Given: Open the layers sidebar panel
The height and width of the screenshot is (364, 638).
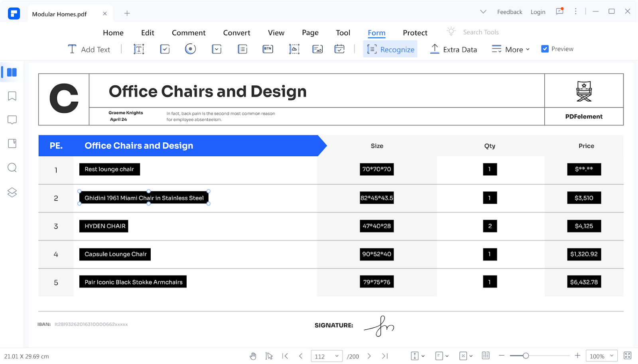Looking at the screenshot, I should point(12,192).
